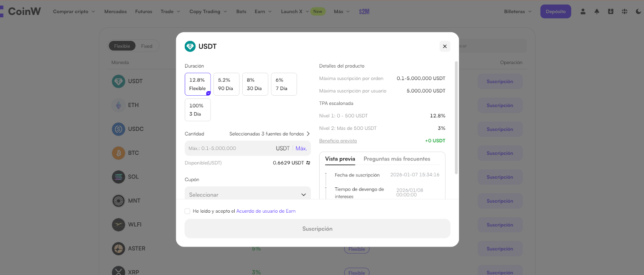Click the New badge beside Launch X

click(318, 11)
